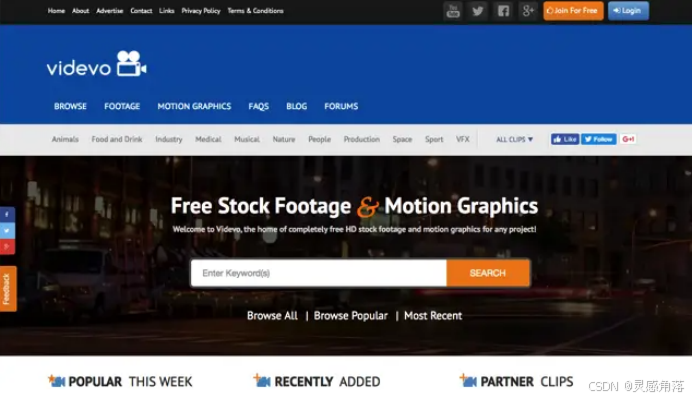
Task: Open the MOTION GRAPHICS menu
Action: 194,106
